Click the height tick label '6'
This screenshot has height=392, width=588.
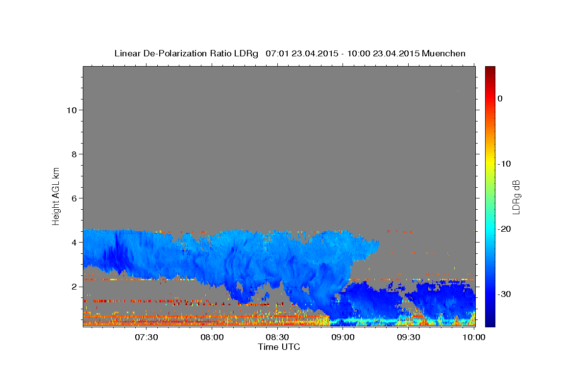[x=73, y=198]
